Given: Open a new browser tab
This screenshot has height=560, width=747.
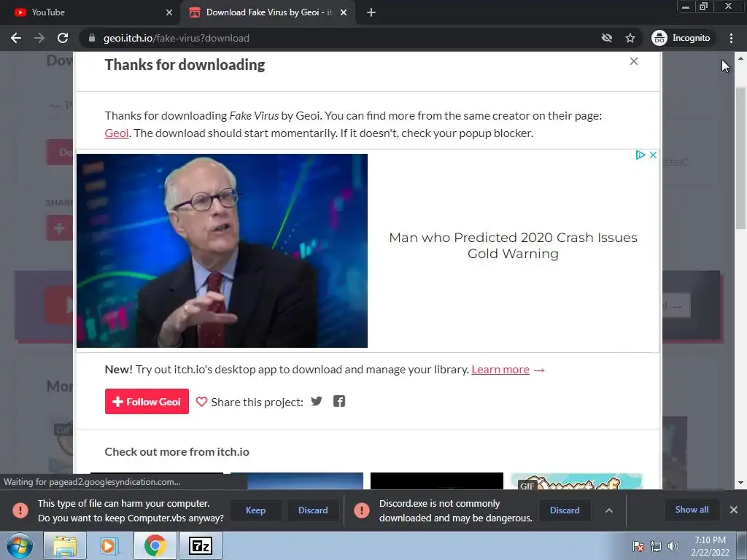Looking at the screenshot, I should [371, 12].
